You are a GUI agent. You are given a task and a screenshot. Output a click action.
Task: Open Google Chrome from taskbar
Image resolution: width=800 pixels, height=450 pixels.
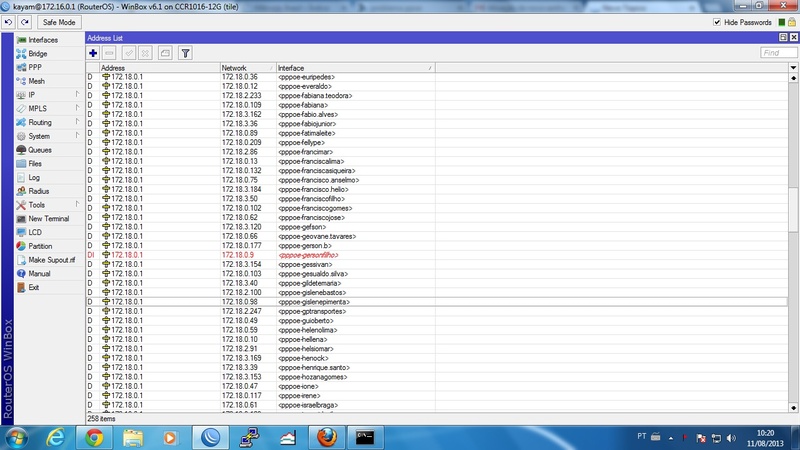(x=94, y=438)
